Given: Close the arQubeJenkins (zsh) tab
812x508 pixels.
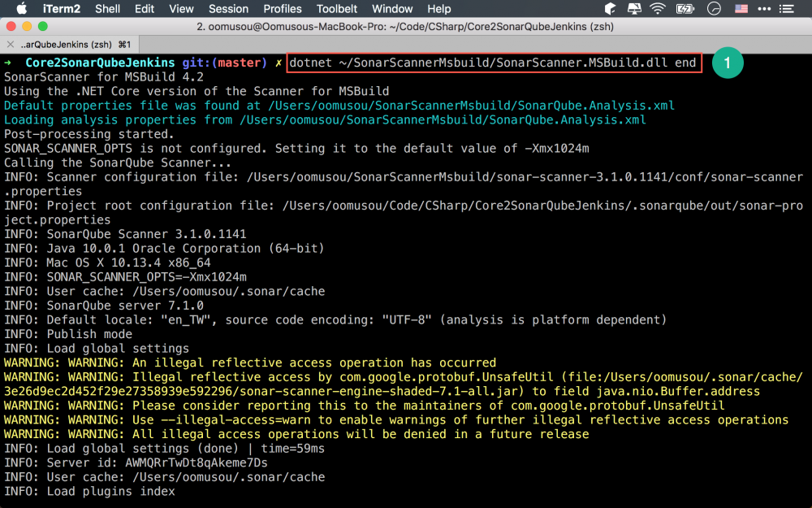Looking at the screenshot, I should pyautogui.click(x=11, y=45).
